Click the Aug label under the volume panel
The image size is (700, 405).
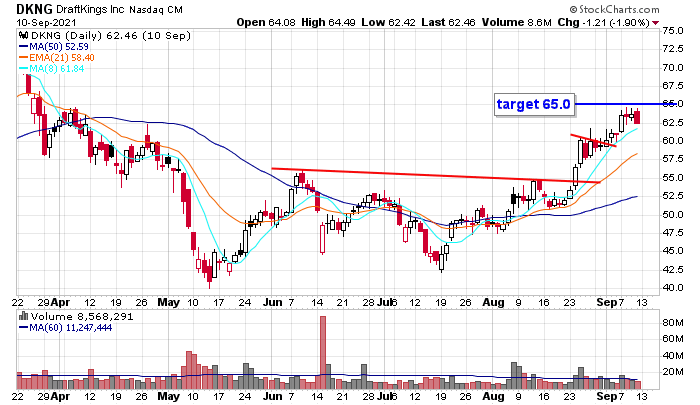[x=493, y=397]
